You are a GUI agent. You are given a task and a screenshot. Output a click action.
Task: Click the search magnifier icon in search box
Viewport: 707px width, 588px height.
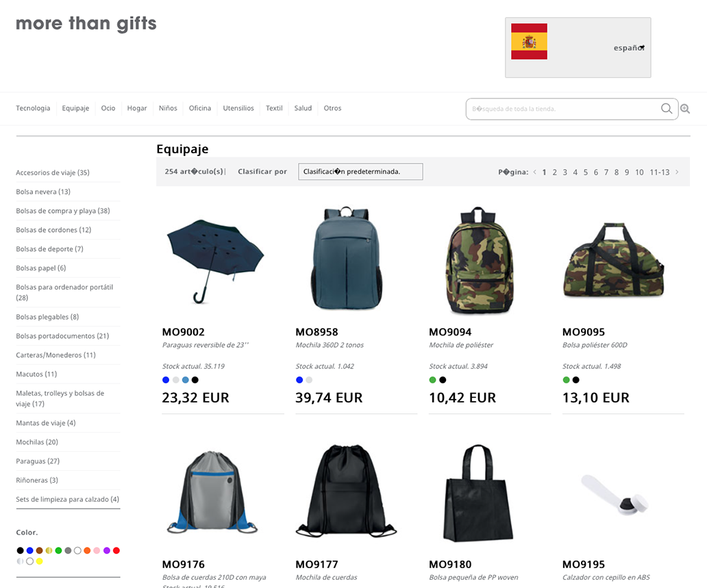click(x=667, y=109)
